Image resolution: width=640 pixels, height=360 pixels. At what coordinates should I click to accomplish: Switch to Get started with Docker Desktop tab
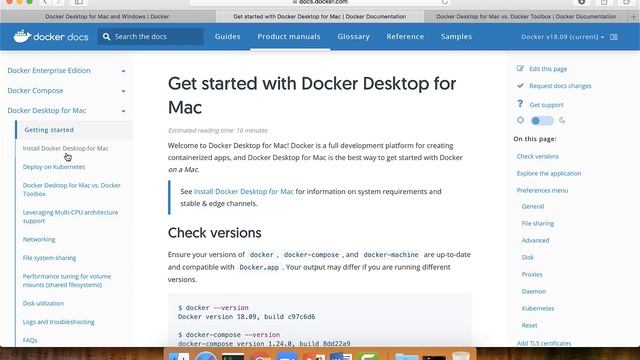click(320, 17)
